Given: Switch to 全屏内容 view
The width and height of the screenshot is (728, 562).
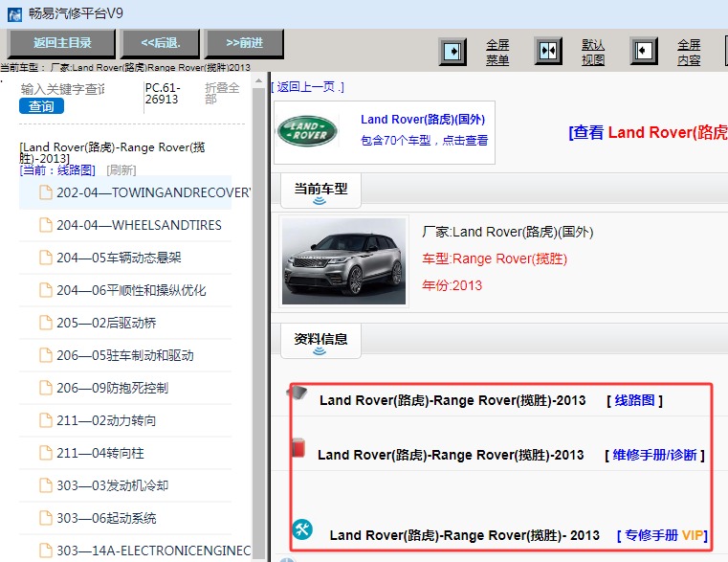Looking at the screenshot, I should pos(689,52).
